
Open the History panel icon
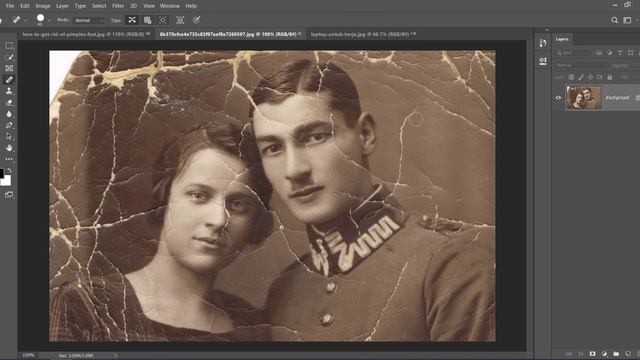(x=543, y=43)
